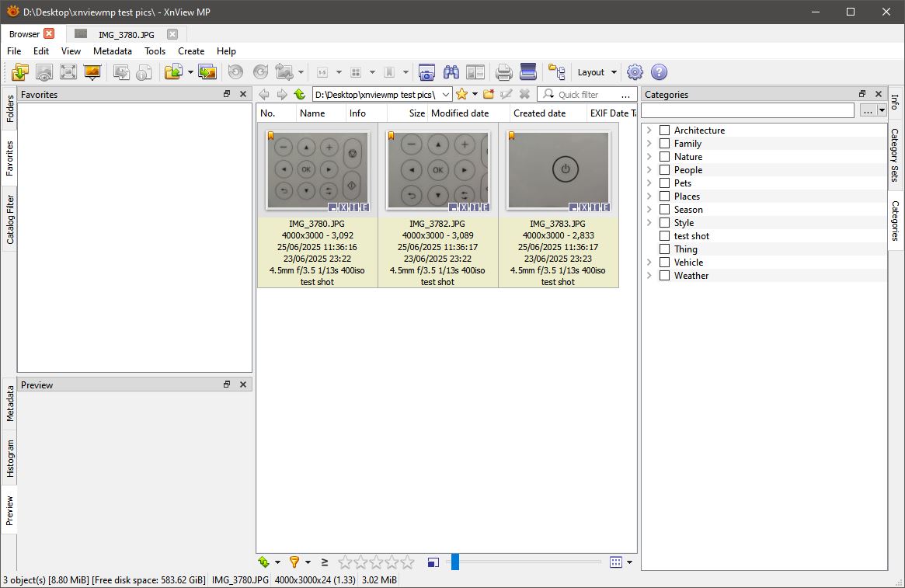
Task: Adjust the thumbnail size slider handle
Action: 454,562
